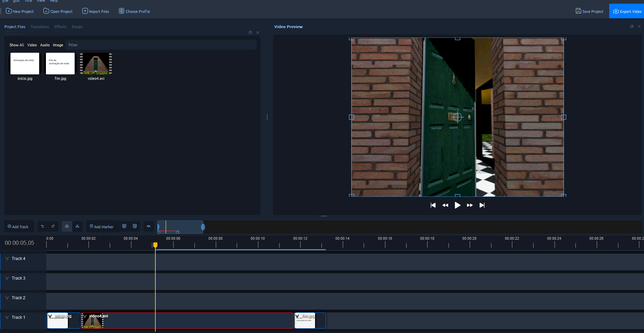Viewport: 644px width, 333px height.
Task: Click Save Project in the toolbar
Action: pyautogui.click(x=589, y=11)
